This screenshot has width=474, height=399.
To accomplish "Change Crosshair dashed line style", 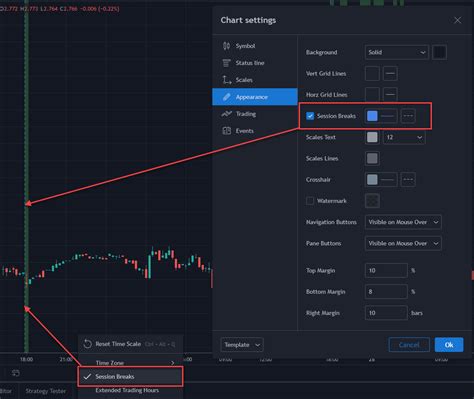I will [408, 179].
